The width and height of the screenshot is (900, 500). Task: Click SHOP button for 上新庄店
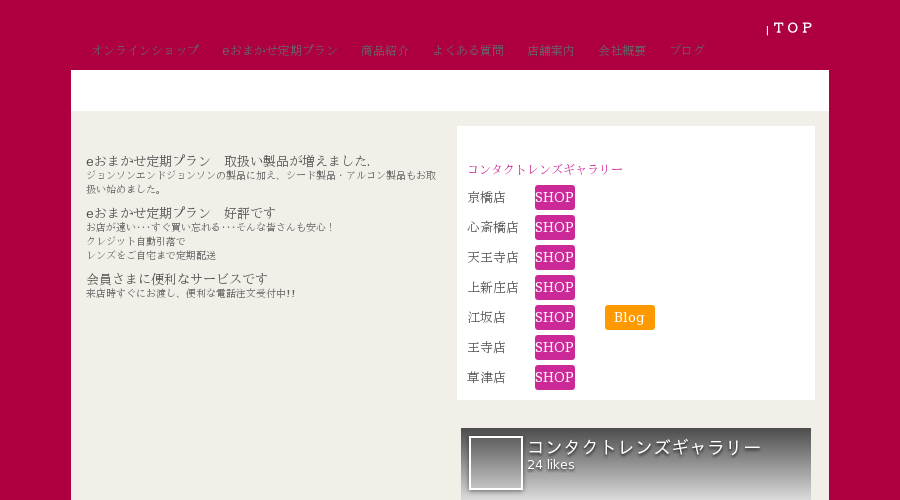point(554,288)
